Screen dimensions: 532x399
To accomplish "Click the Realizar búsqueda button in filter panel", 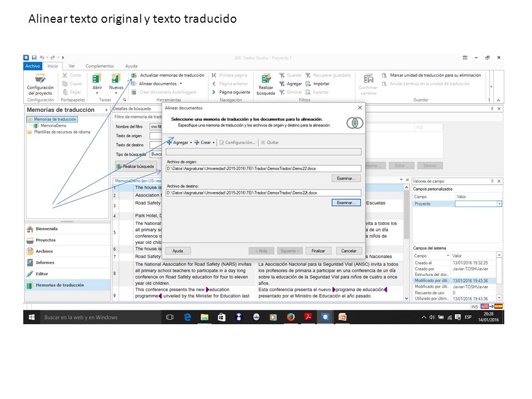I will click(135, 167).
